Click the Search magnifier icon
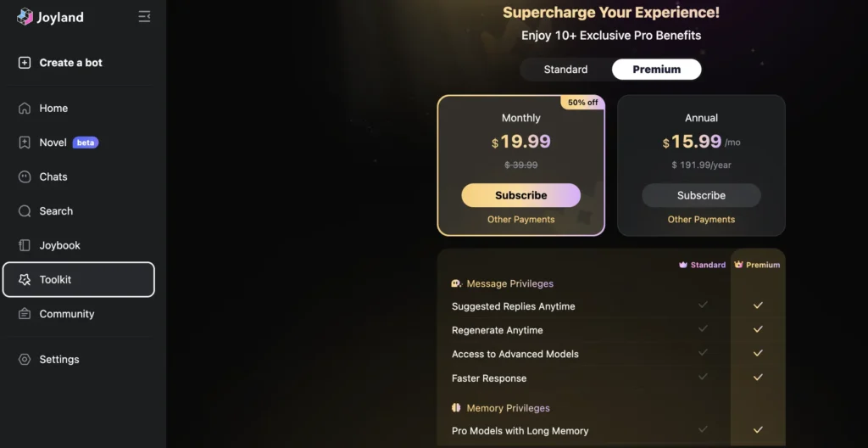The height and width of the screenshot is (448, 868). point(25,211)
